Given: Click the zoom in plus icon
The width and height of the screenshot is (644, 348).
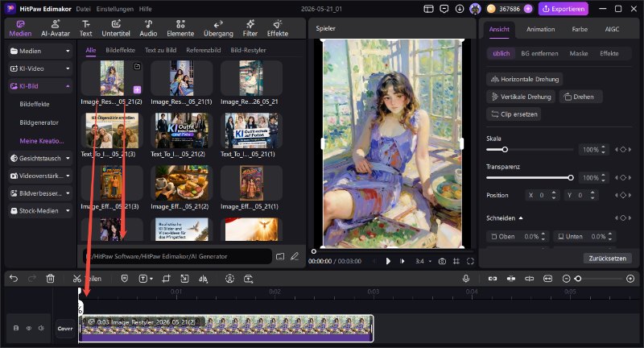Looking at the screenshot, I should coord(630,279).
